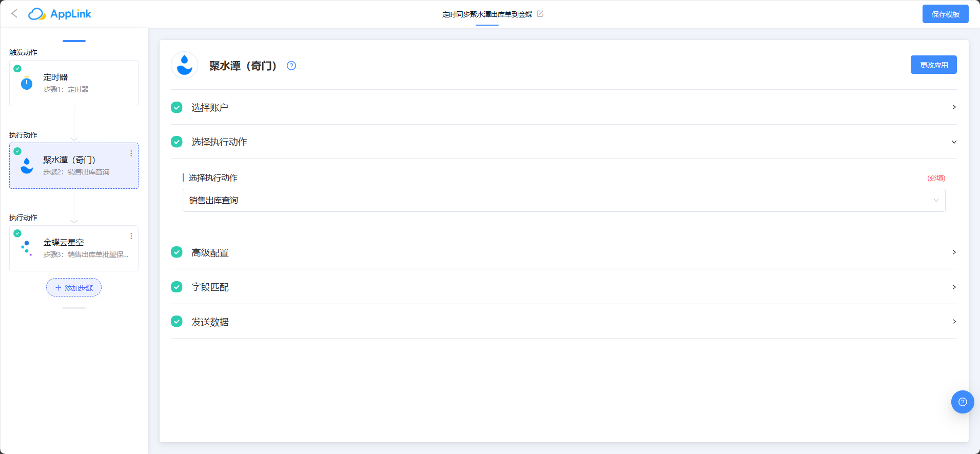Click green check icon beside 选择执行动作 header
980x454 pixels.
[177, 142]
